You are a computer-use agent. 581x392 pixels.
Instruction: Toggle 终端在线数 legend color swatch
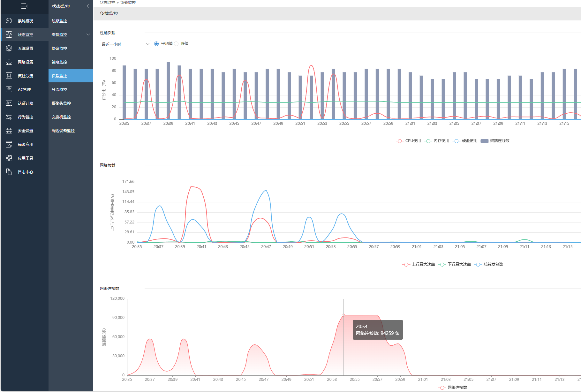pos(485,141)
